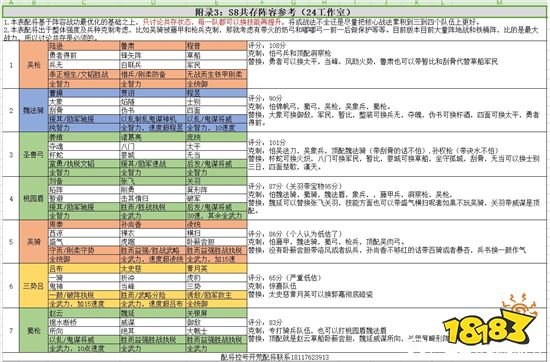This screenshot has height=362, width=550.
Task: Click the '无当' cell under 庞统
Action: [216, 155]
